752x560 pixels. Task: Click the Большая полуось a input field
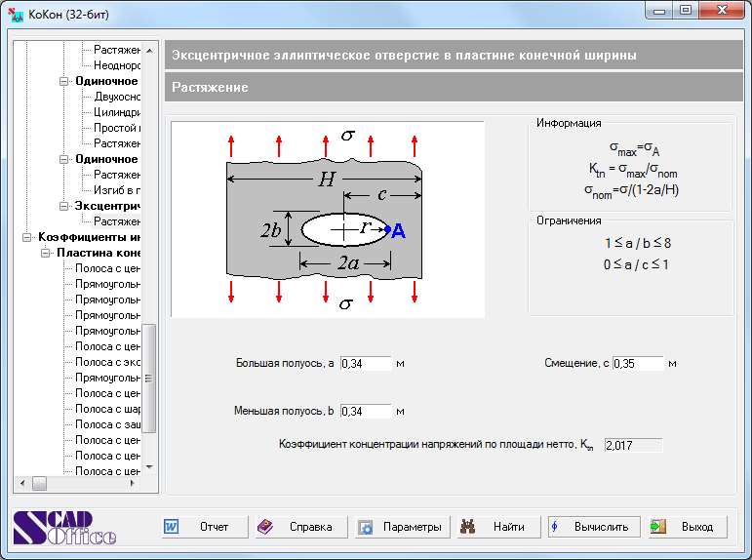point(366,363)
